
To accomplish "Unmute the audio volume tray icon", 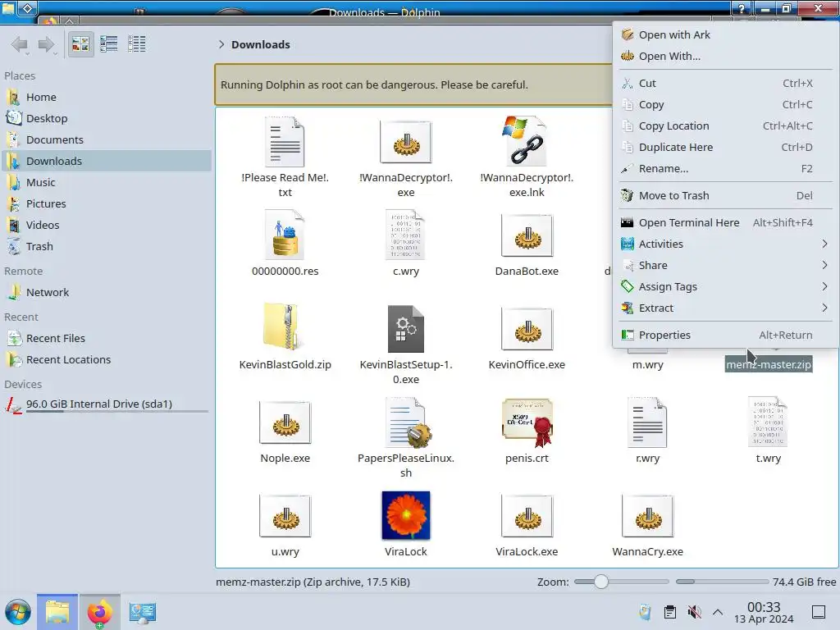I will (x=694, y=612).
